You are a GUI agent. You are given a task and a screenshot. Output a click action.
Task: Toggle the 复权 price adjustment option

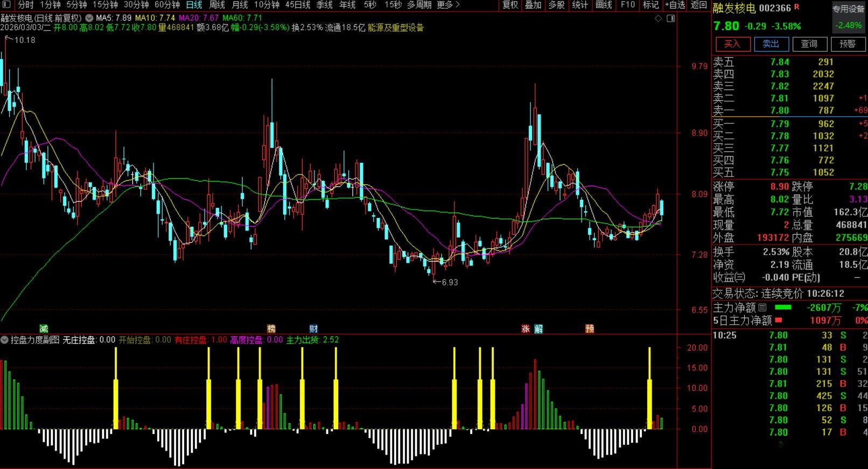pyautogui.click(x=510, y=5)
